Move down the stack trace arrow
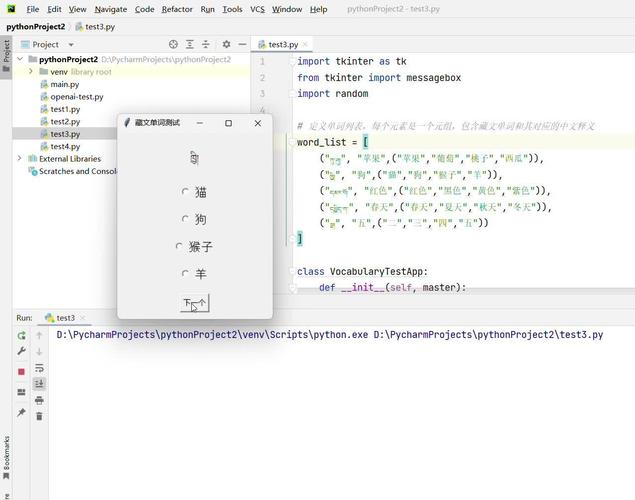The image size is (635, 500). tap(39, 351)
